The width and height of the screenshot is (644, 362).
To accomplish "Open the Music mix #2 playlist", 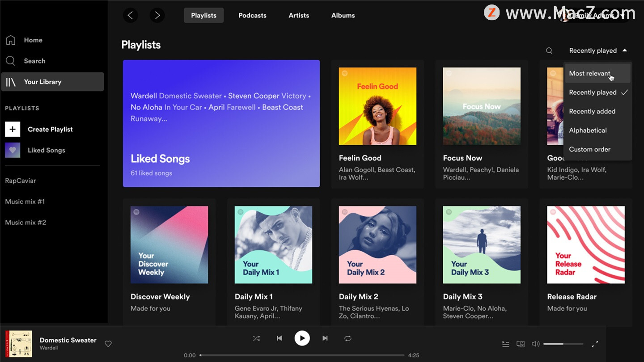I will 25,223.
